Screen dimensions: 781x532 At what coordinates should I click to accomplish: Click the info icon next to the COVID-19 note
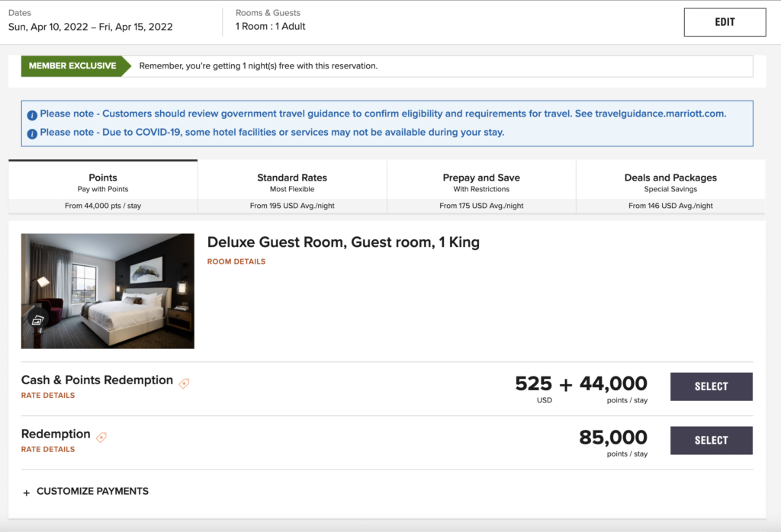(x=31, y=132)
